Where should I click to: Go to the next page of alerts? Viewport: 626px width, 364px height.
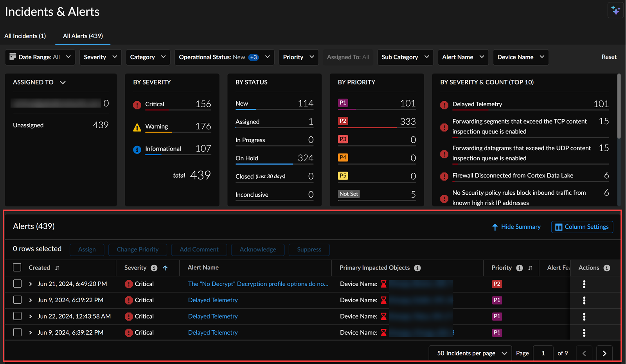(604, 353)
